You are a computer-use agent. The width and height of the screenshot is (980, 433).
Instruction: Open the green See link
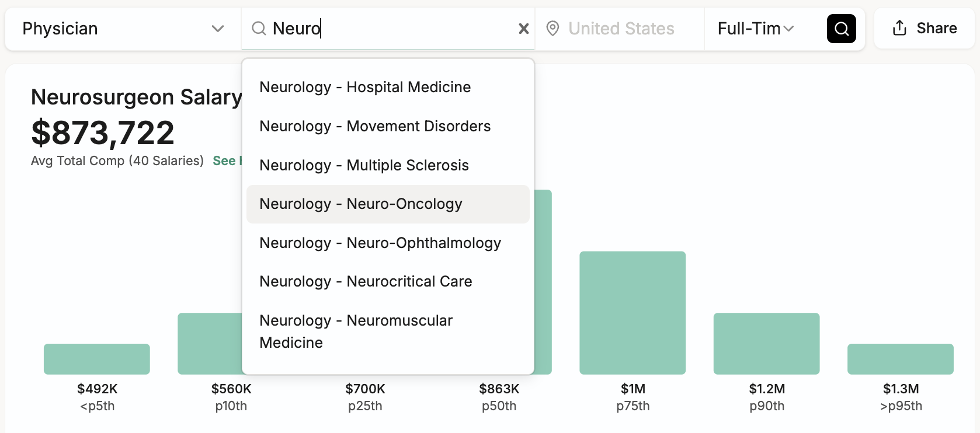pyautogui.click(x=227, y=160)
